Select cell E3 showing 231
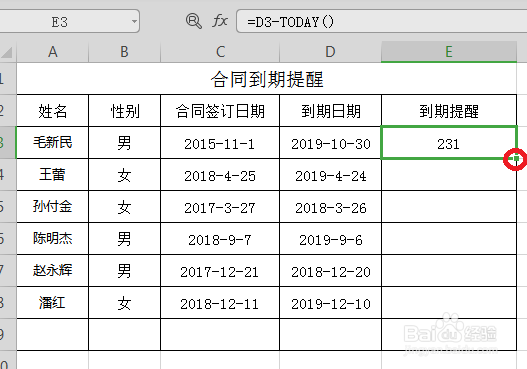 tap(449, 142)
